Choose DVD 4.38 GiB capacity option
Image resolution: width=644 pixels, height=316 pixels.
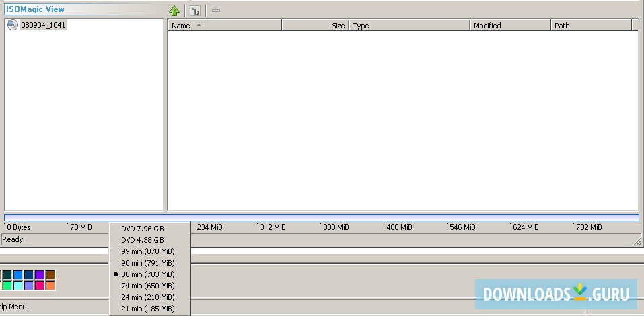click(150, 240)
